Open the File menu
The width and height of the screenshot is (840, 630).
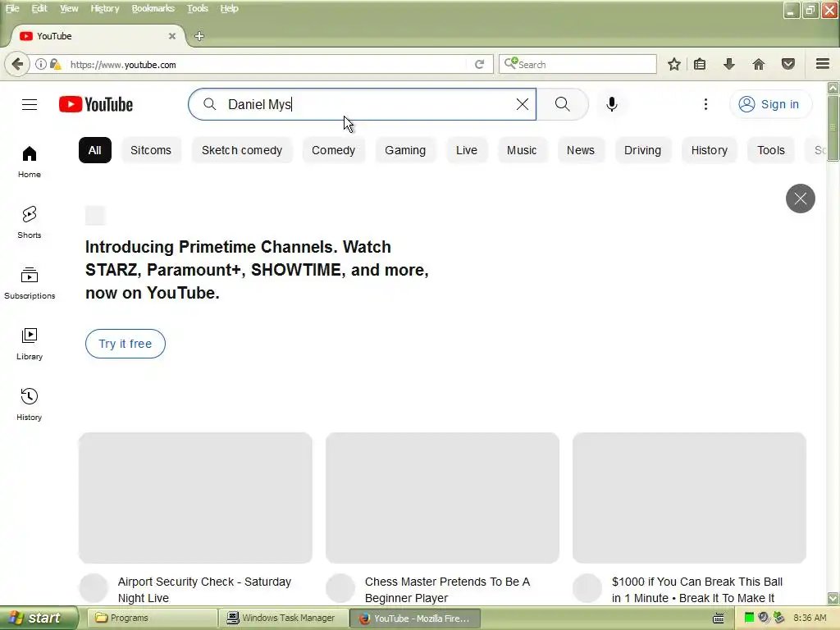11,8
